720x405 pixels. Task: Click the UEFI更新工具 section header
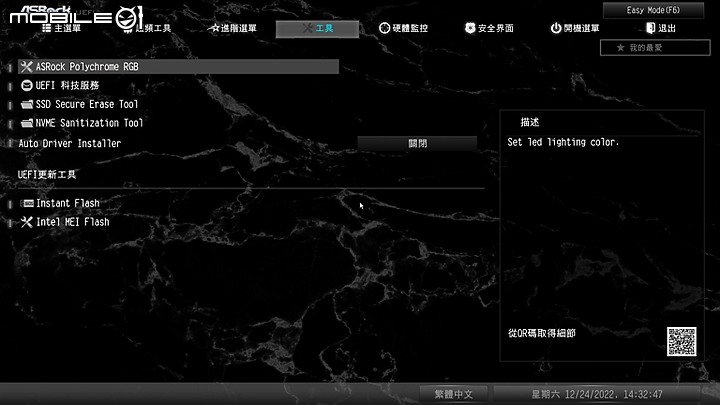[47, 174]
